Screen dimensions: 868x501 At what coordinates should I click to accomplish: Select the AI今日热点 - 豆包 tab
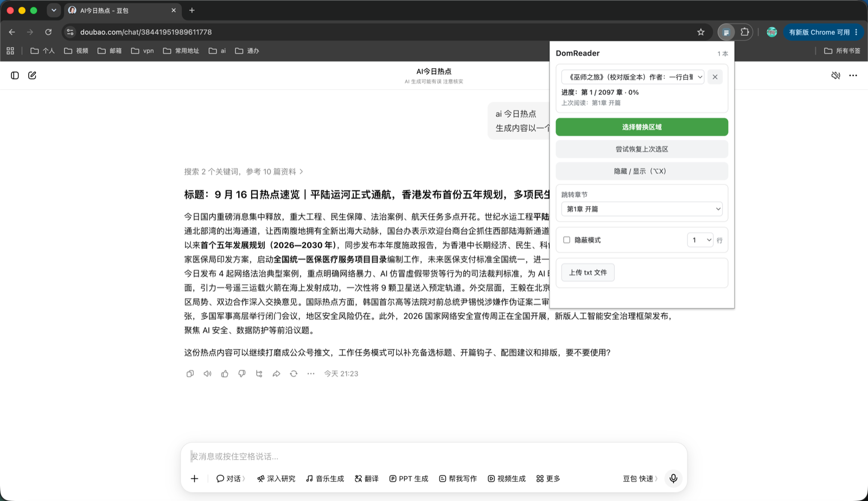pos(122,10)
